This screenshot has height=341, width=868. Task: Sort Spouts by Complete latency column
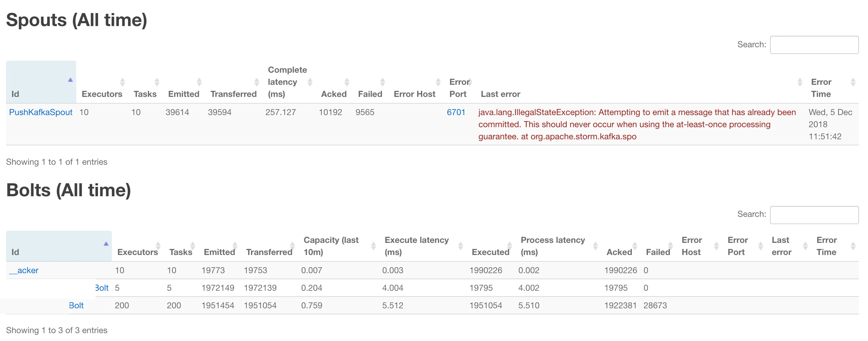tap(287, 82)
